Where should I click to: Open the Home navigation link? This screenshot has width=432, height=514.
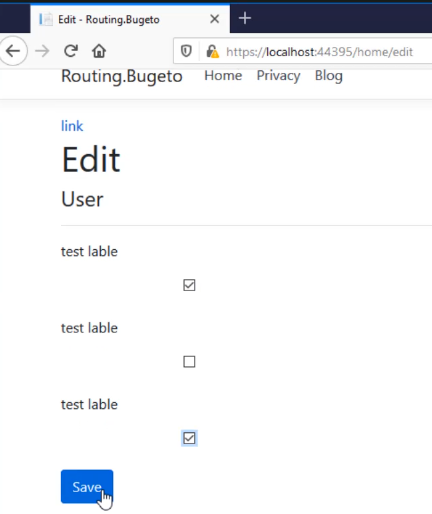pyautogui.click(x=223, y=76)
